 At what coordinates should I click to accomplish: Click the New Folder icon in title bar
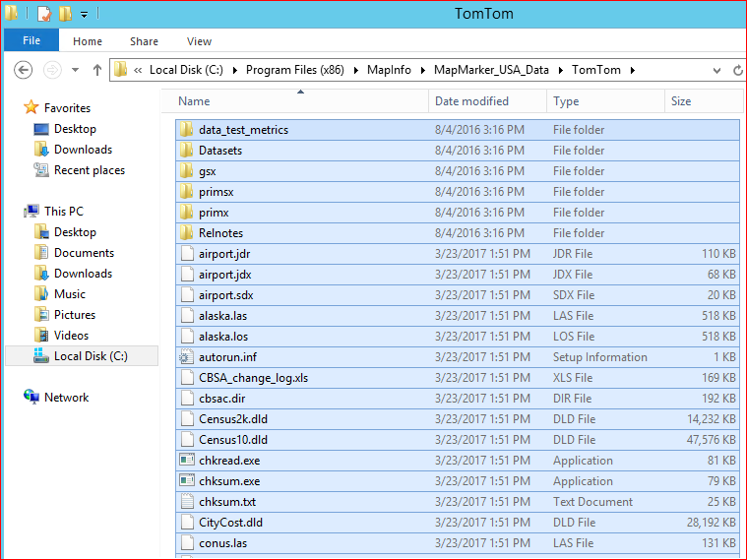pyautogui.click(x=65, y=14)
